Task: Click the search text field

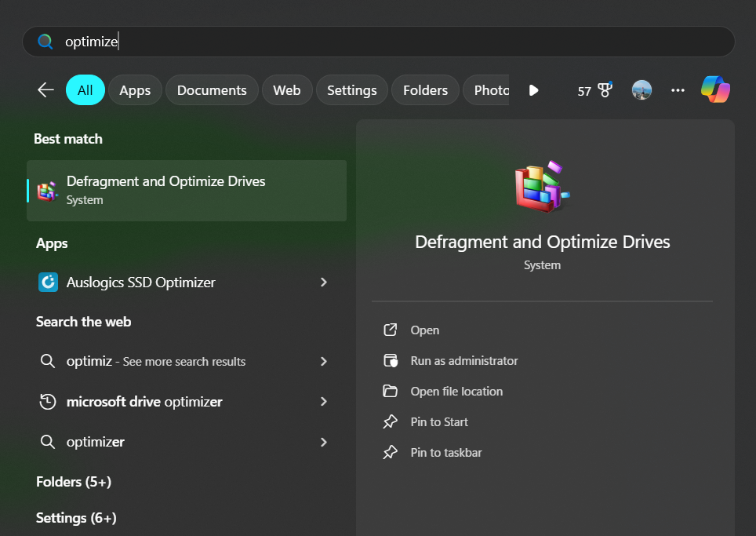Action: [x=392, y=42]
